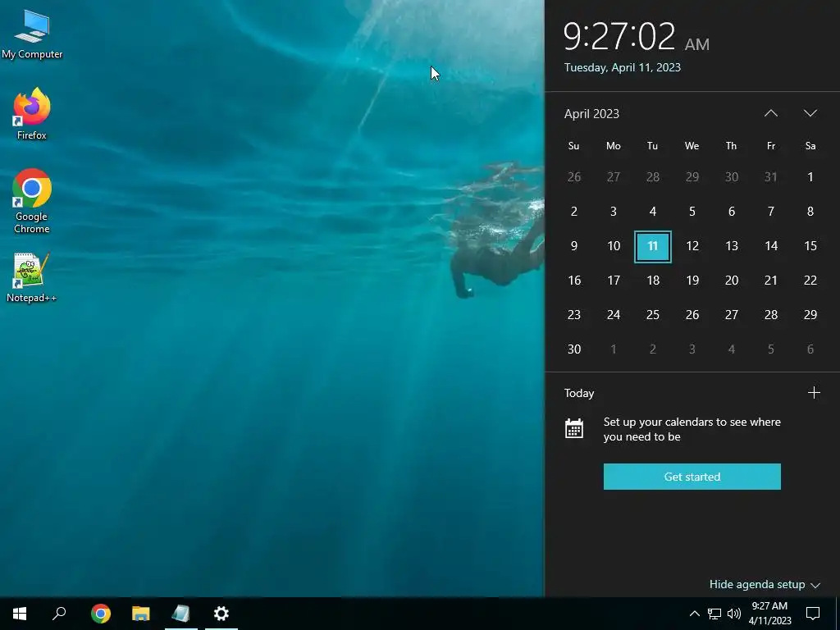This screenshot has height=630, width=840.
Task: Select April 13 in the calendar
Action: point(731,246)
